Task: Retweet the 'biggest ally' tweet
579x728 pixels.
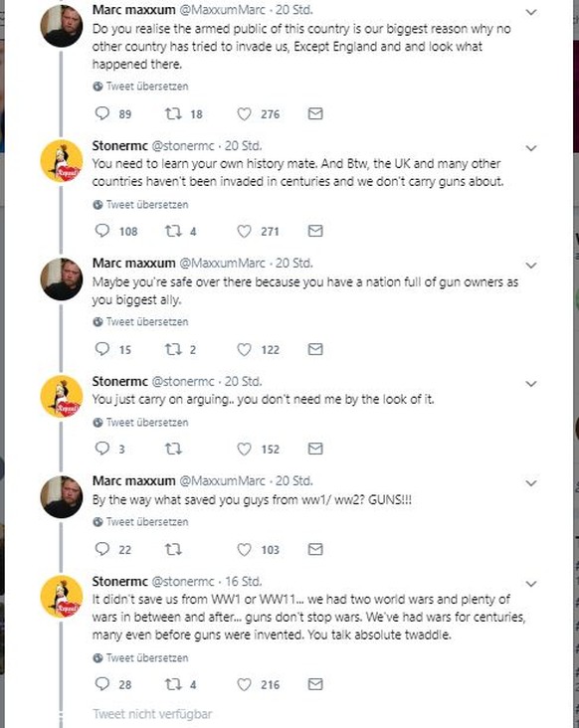Action: 173,349
